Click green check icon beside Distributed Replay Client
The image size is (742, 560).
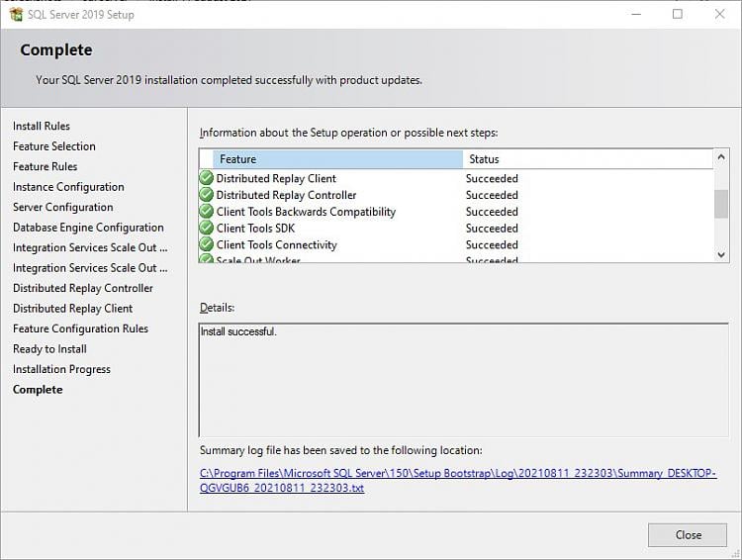pyautogui.click(x=207, y=178)
